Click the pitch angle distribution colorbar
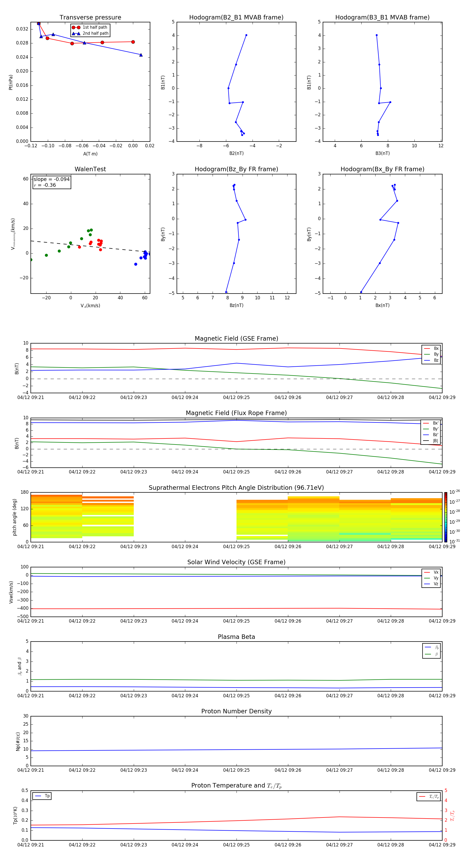Image resolution: width=473 pixels, height=868 pixels. click(445, 517)
